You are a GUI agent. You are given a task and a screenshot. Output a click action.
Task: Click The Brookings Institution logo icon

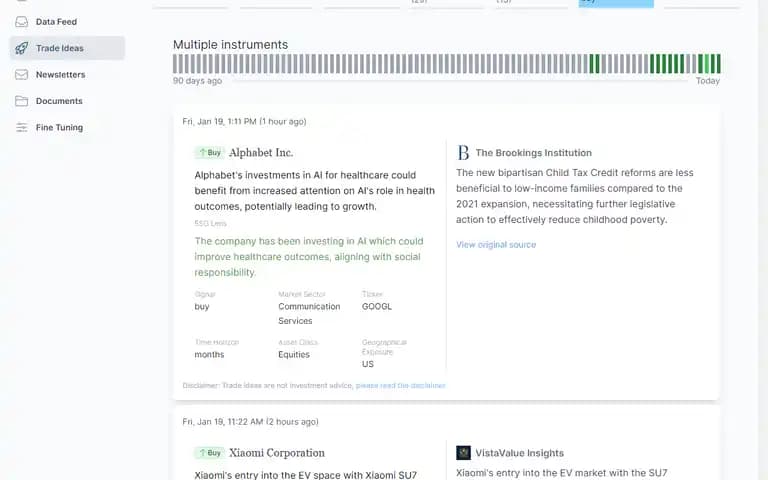[463, 152]
